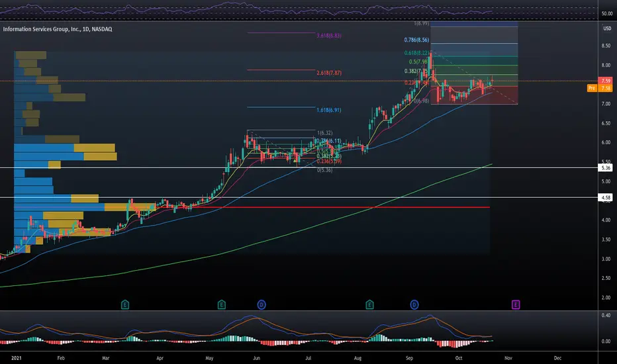Select the 0.786(8.56) Fibonacci level label
The width and height of the screenshot is (617, 364).
(416, 40)
